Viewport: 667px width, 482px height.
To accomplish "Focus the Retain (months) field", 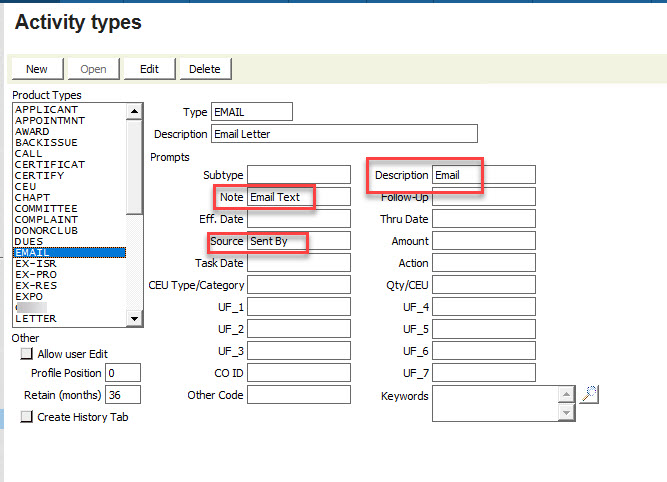I will pos(123,395).
